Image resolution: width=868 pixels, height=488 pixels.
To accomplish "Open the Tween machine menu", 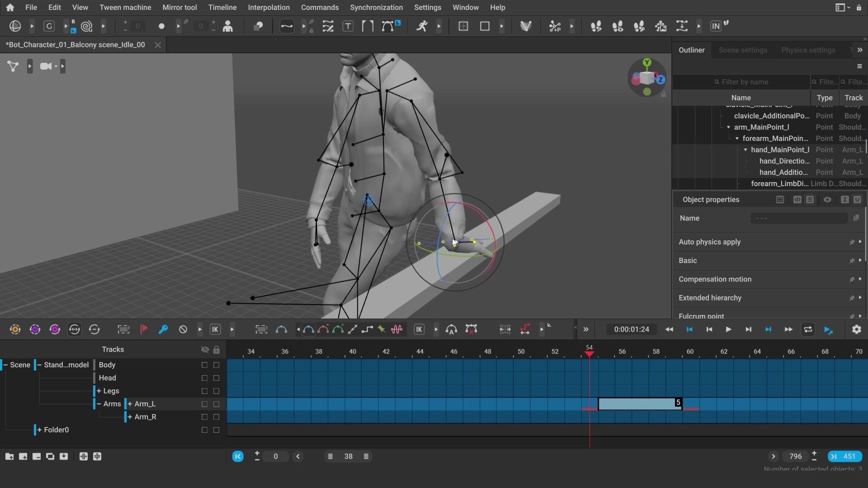I will click(x=125, y=7).
